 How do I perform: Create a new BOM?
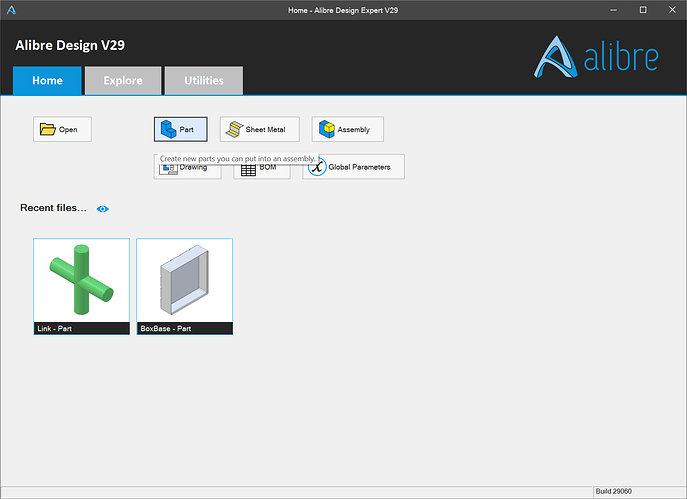tap(262, 171)
